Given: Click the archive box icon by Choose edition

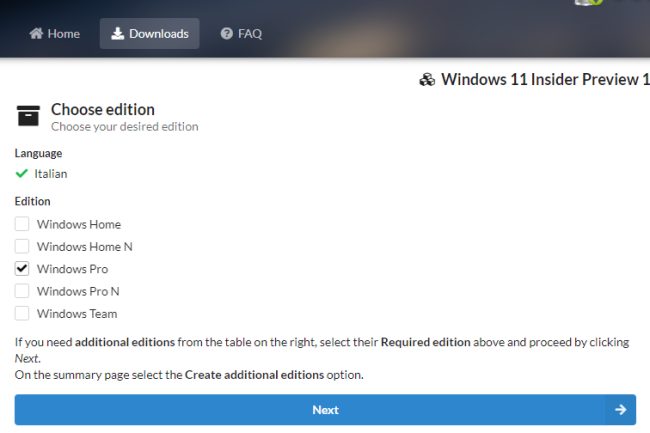Looking at the screenshot, I should [28, 116].
